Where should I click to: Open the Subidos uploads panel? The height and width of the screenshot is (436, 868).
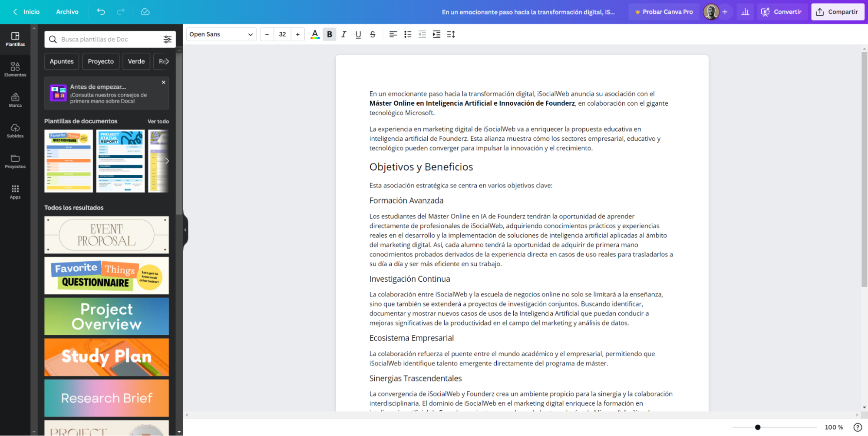15,130
